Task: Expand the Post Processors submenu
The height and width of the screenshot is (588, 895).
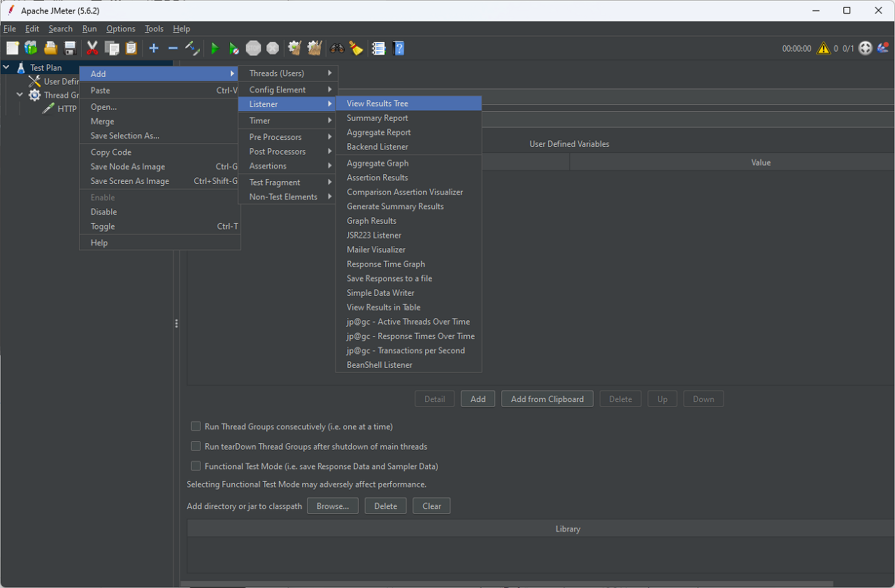Action: click(288, 151)
